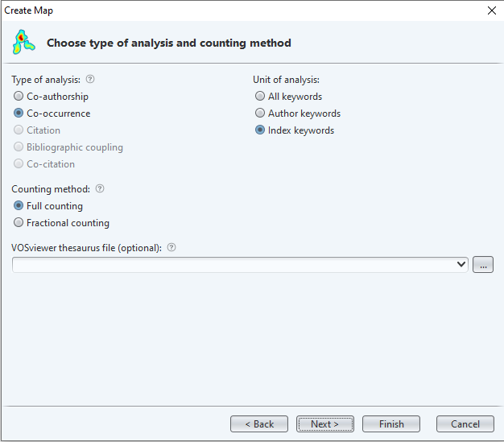Select Author keywords option
This screenshot has height=442, width=504.
(260, 114)
